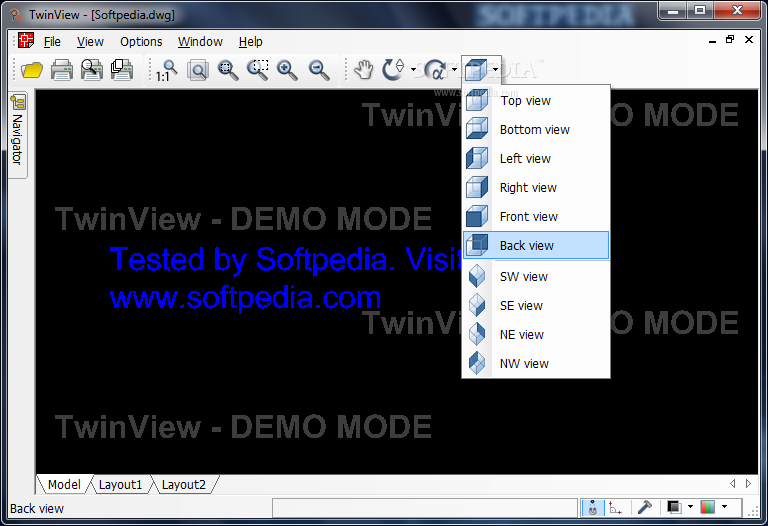Select SW view isometric option
Viewport: 768px width, 526px height.
point(536,276)
